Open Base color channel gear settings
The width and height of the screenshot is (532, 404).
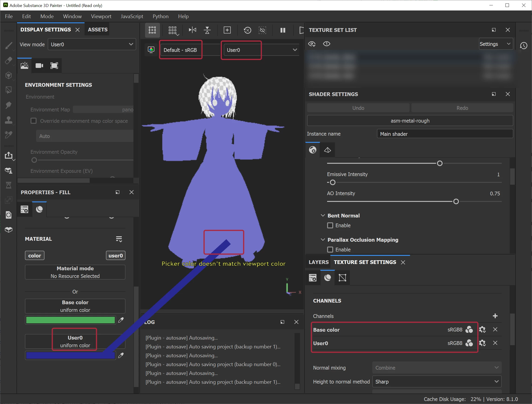pos(482,329)
